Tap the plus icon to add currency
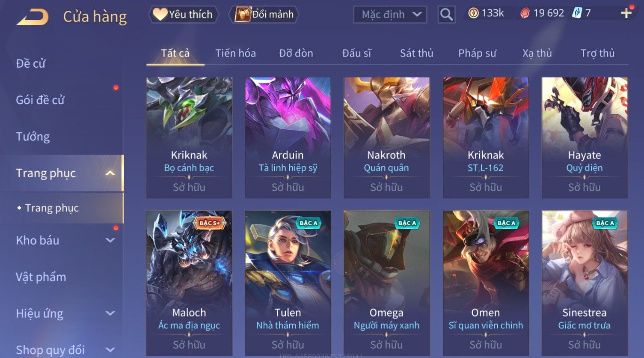Viewport: 644px width, 358px height. [626, 13]
